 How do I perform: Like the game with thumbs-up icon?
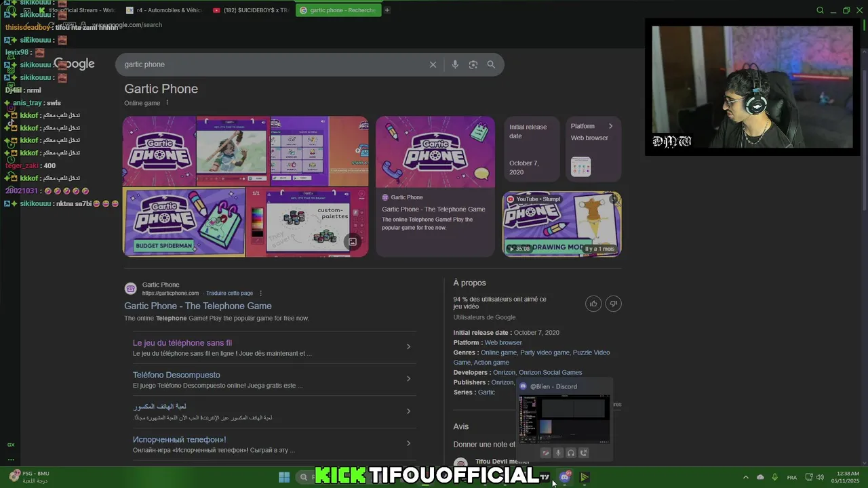(593, 304)
